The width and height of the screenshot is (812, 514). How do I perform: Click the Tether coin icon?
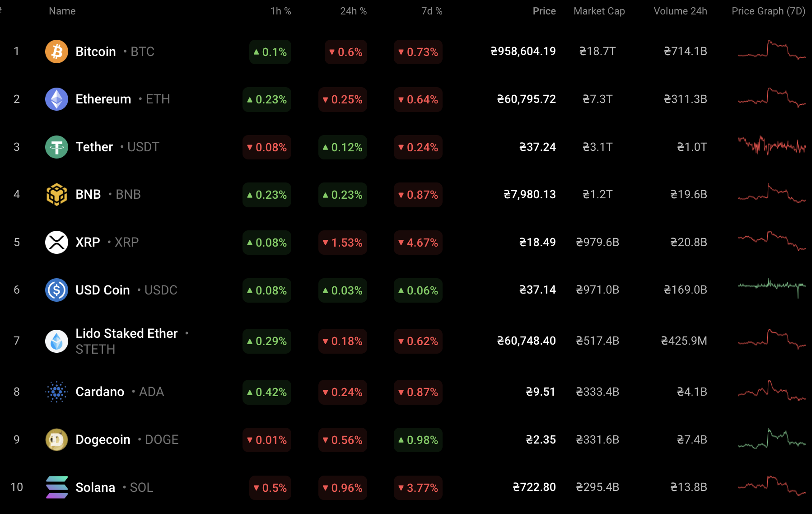pos(56,147)
